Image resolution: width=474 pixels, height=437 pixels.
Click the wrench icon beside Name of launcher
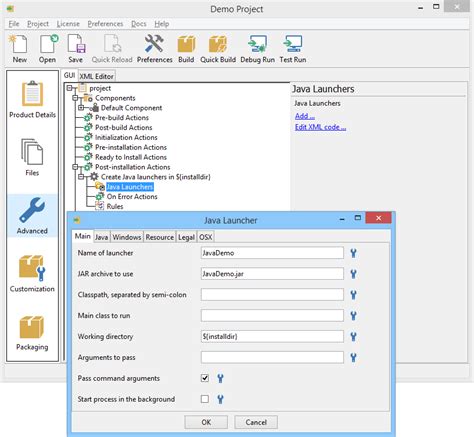(353, 253)
